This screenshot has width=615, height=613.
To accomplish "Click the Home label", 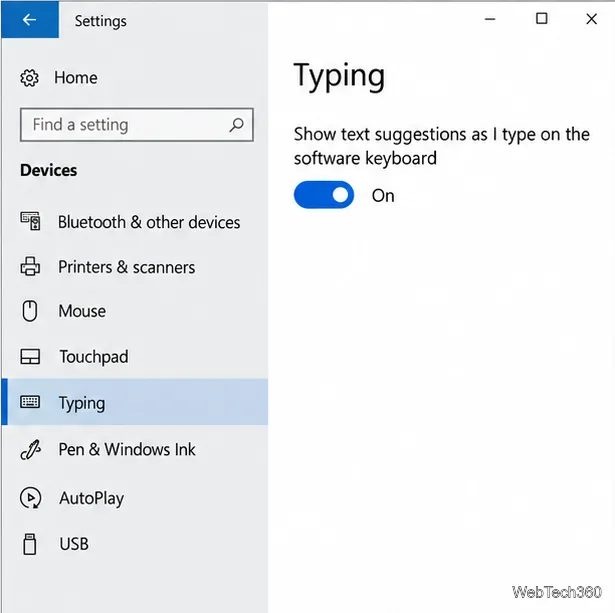I will pos(76,78).
